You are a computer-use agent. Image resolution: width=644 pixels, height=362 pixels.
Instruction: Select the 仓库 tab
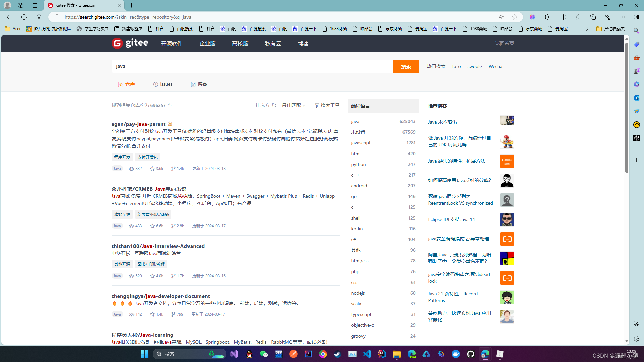point(126,84)
